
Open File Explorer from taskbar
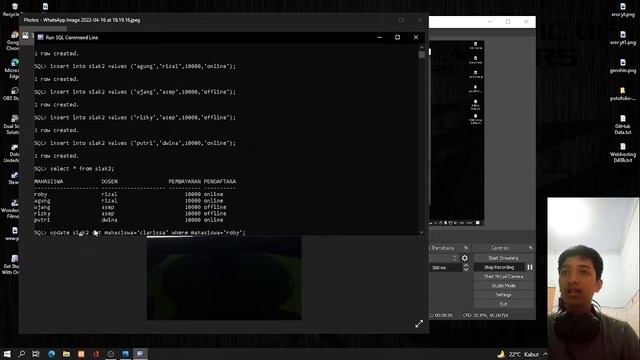[66, 354]
